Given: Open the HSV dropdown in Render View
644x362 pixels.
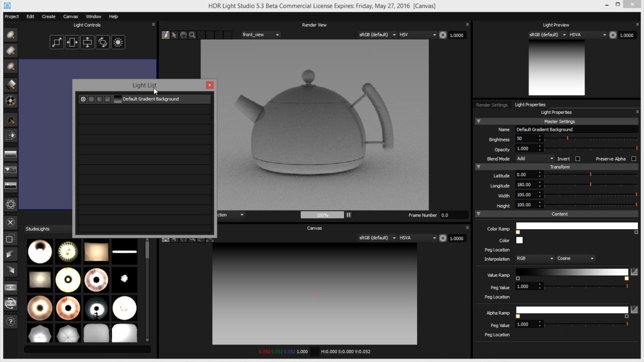Looking at the screenshot, I should [418, 34].
